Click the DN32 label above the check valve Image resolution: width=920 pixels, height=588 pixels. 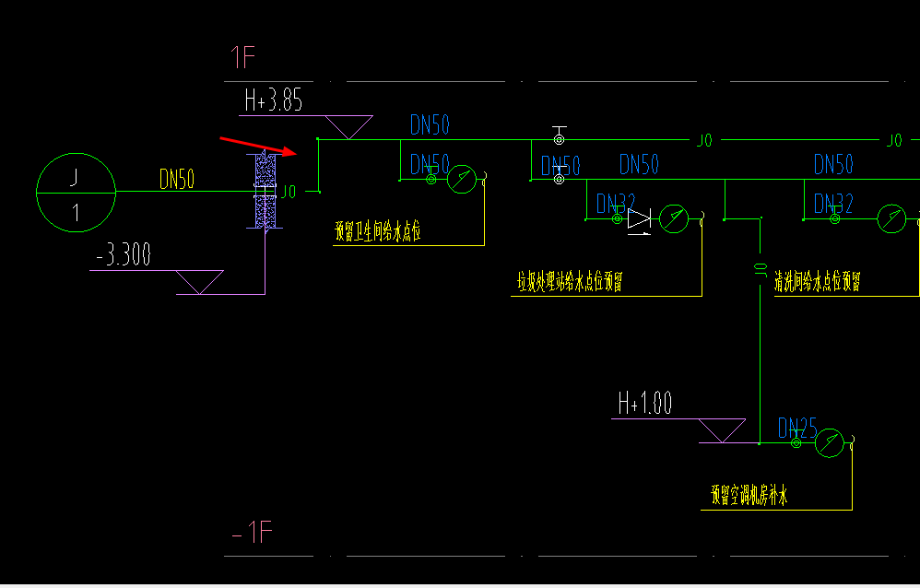coord(616,204)
